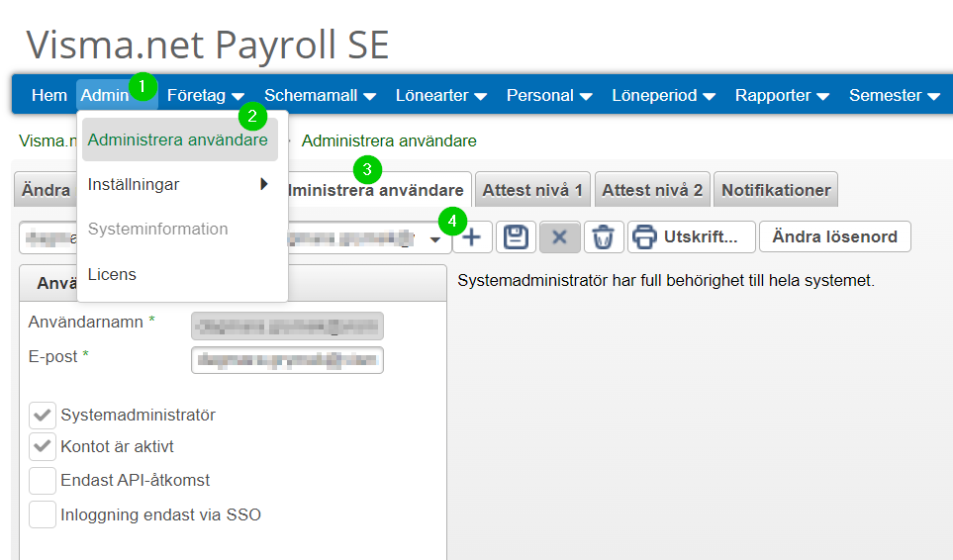Click into the Användarnamn field
This screenshot has height=560, width=953.
tap(287, 327)
